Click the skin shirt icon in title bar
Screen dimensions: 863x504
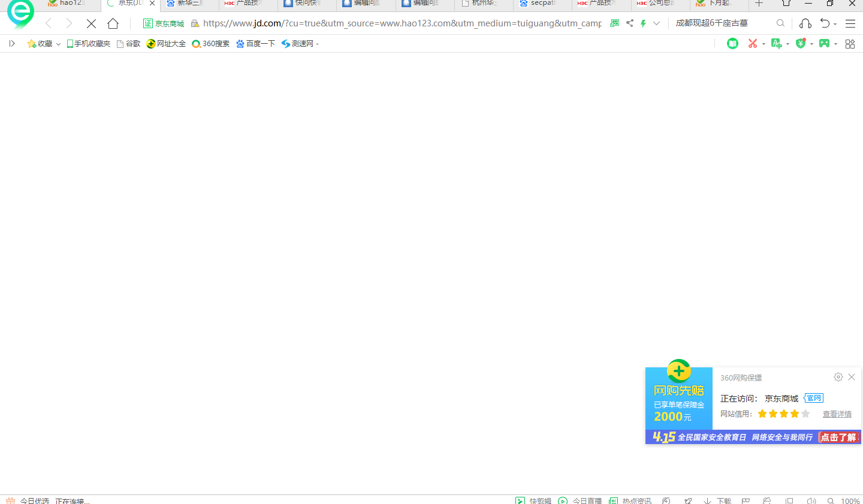[x=786, y=4]
